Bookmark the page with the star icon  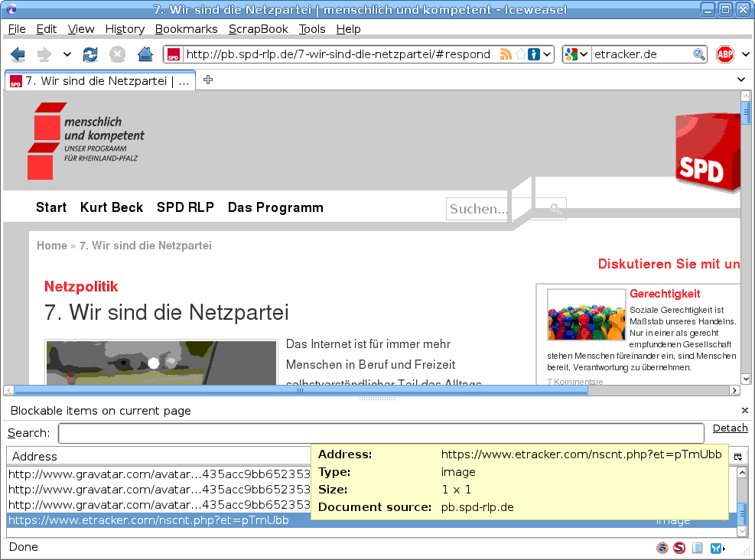tap(520, 54)
